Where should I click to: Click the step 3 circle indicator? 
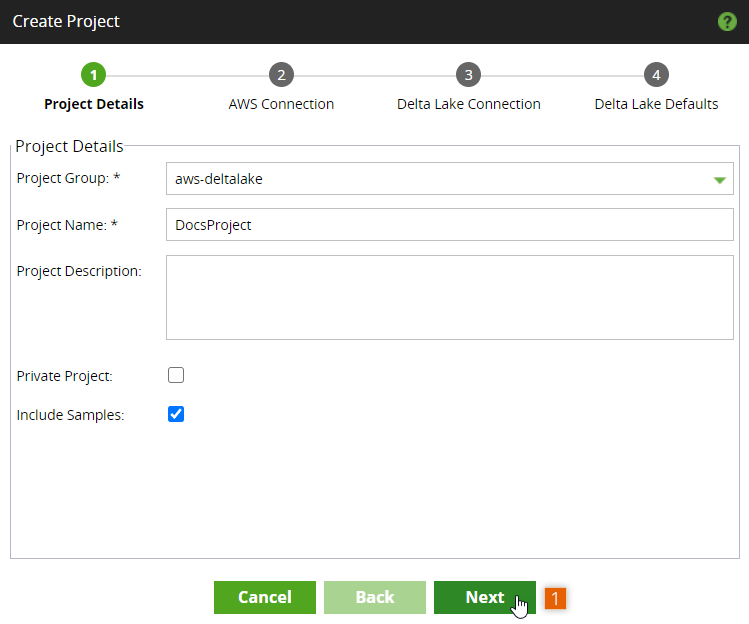[x=468, y=75]
